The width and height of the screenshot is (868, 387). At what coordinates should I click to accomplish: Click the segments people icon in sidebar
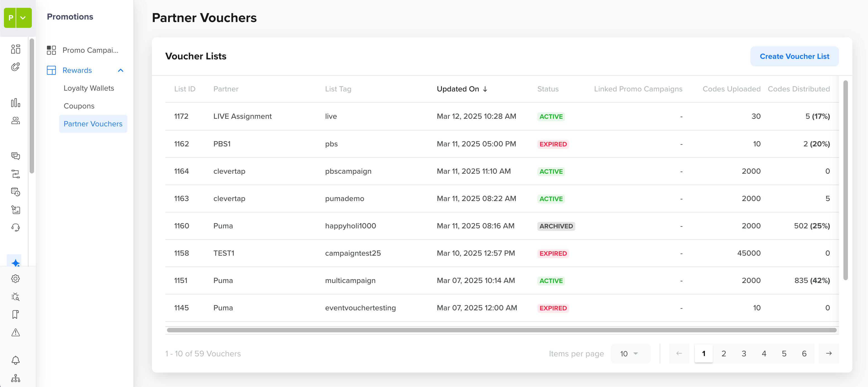pyautogui.click(x=16, y=120)
